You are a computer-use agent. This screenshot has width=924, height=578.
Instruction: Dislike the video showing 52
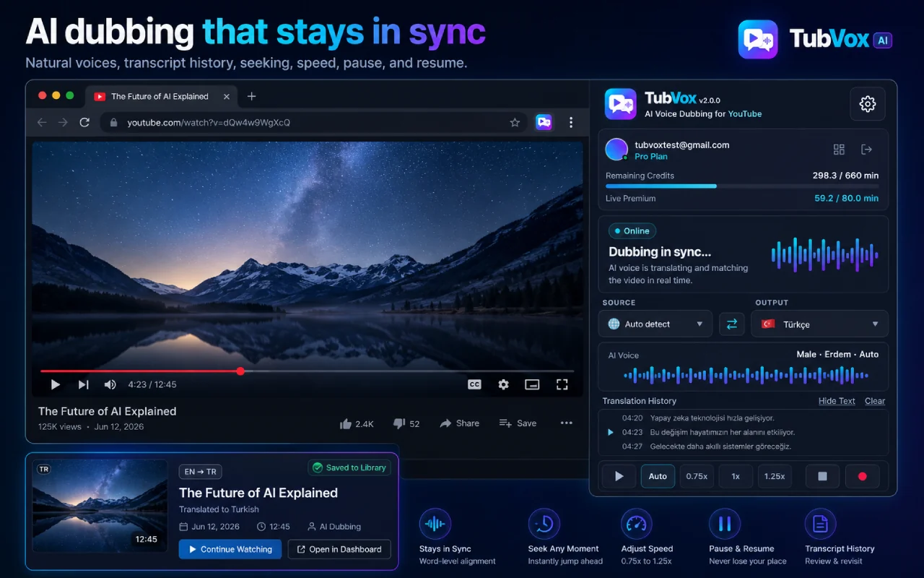click(406, 423)
